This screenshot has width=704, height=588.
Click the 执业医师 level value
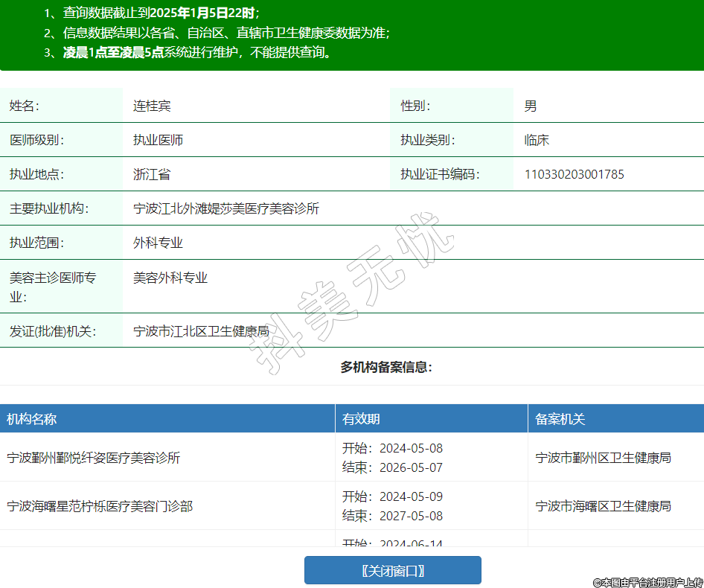point(158,140)
